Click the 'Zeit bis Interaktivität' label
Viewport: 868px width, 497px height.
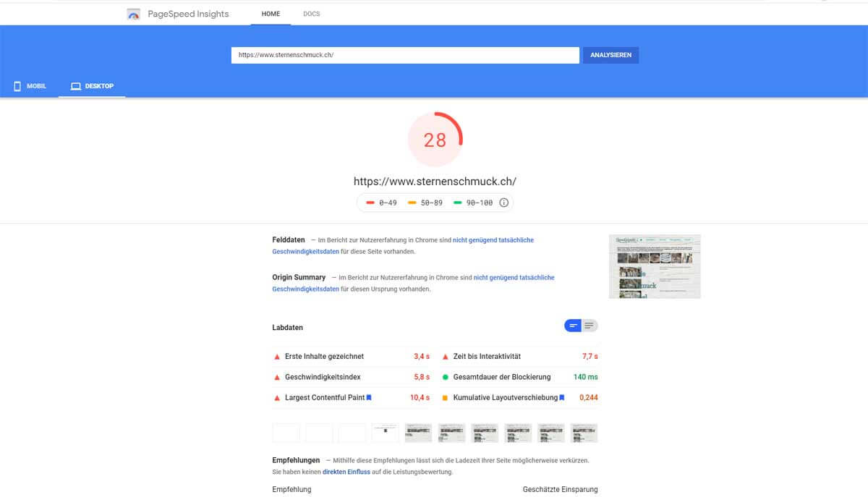487,357
